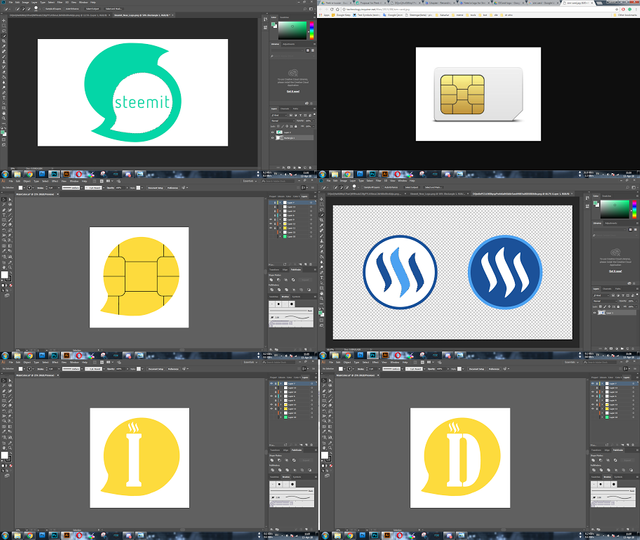This screenshot has height=540, width=640.
Task: Toggle top layer visibility in letter D Illustrator window
Action: point(593,384)
